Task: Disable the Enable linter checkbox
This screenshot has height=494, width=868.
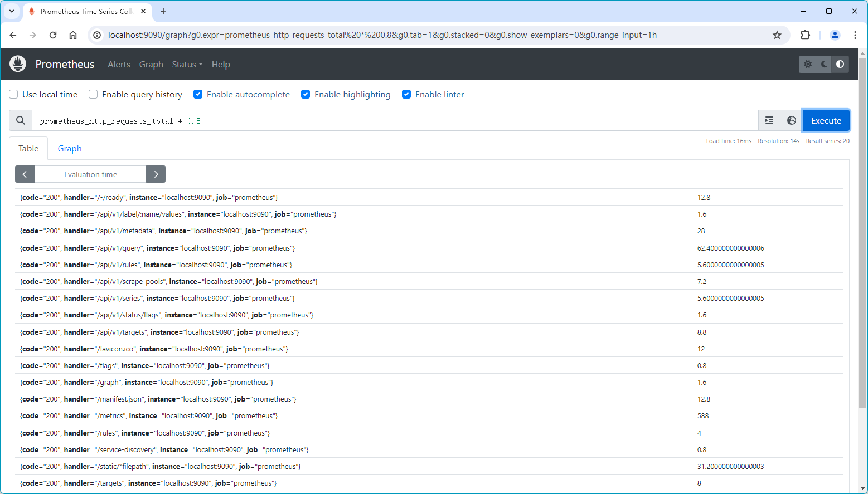Action: tap(406, 94)
